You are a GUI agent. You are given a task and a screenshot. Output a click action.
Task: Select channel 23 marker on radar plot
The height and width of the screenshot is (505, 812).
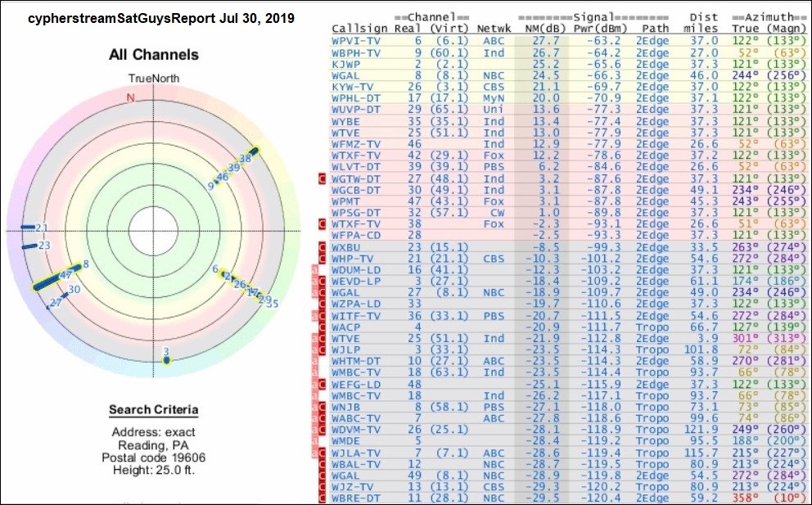pos(44,246)
